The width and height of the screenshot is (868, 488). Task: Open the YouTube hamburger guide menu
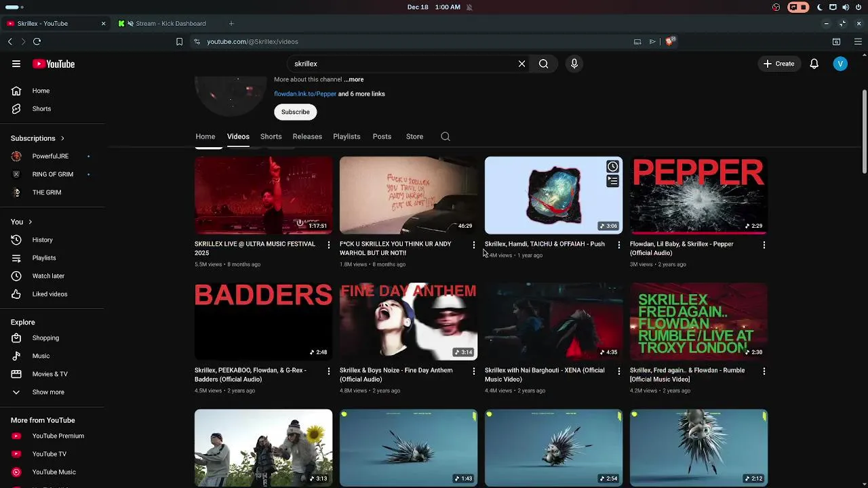[16, 64]
